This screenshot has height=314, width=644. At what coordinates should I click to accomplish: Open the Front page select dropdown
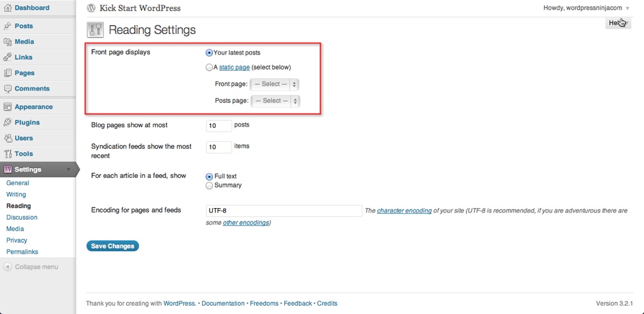click(275, 84)
